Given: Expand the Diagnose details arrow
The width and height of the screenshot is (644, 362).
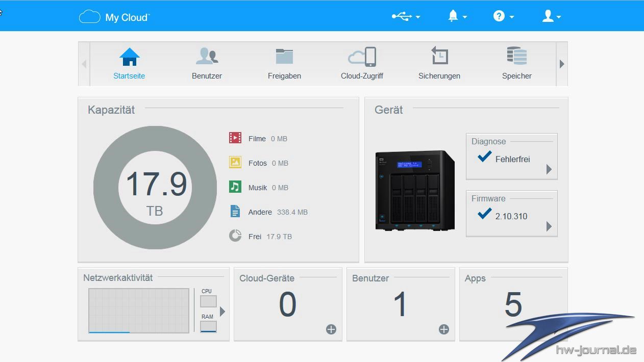Looking at the screenshot, I should (x=549, y=169).
